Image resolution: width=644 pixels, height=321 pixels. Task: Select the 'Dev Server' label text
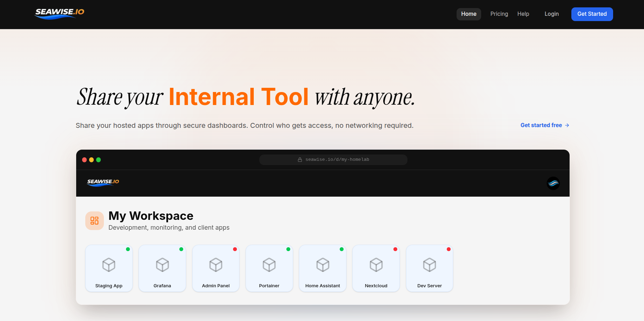tap(430, 286)
